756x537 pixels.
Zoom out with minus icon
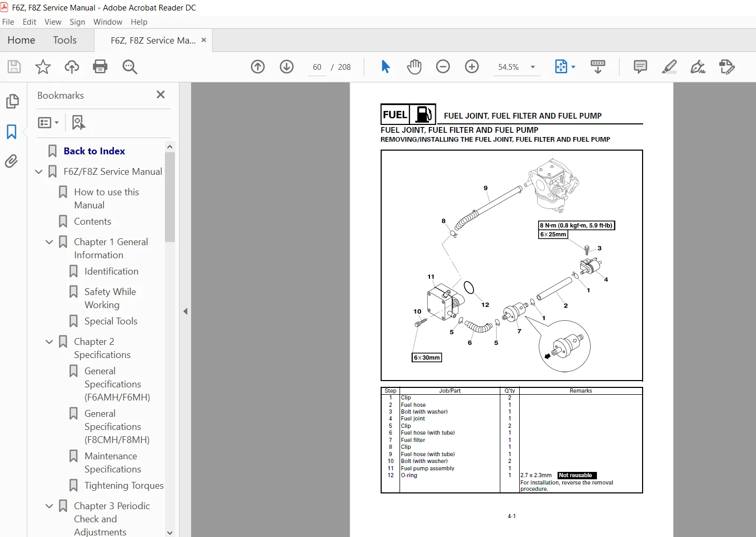[x=443, y=67]
